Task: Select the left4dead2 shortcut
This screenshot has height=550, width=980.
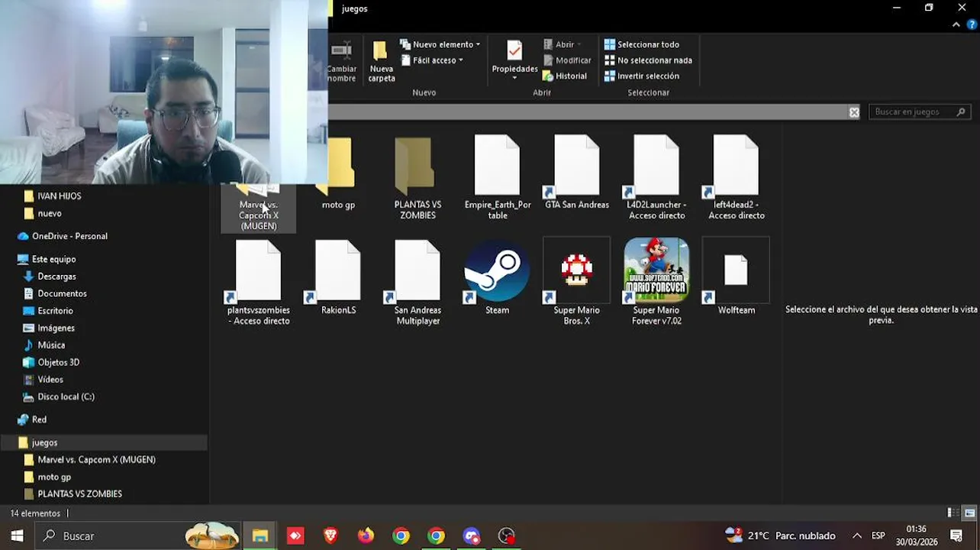Action: coord(736,177)
